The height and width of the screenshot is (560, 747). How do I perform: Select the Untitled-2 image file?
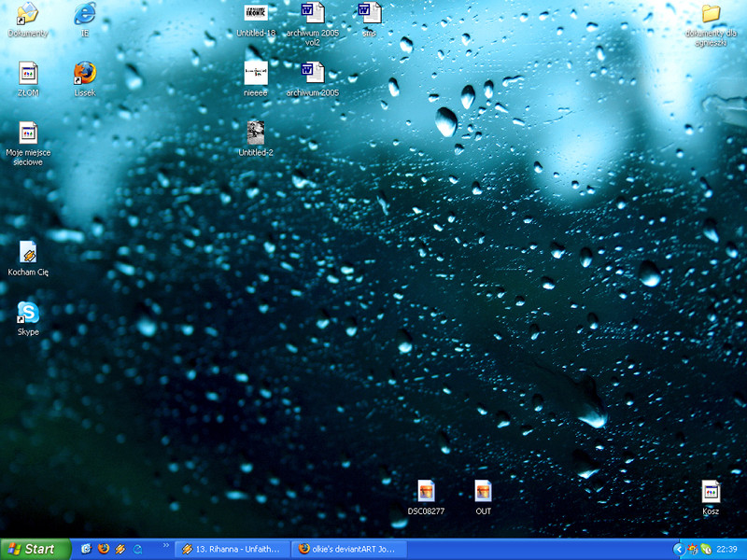click(x=256, y=138)
